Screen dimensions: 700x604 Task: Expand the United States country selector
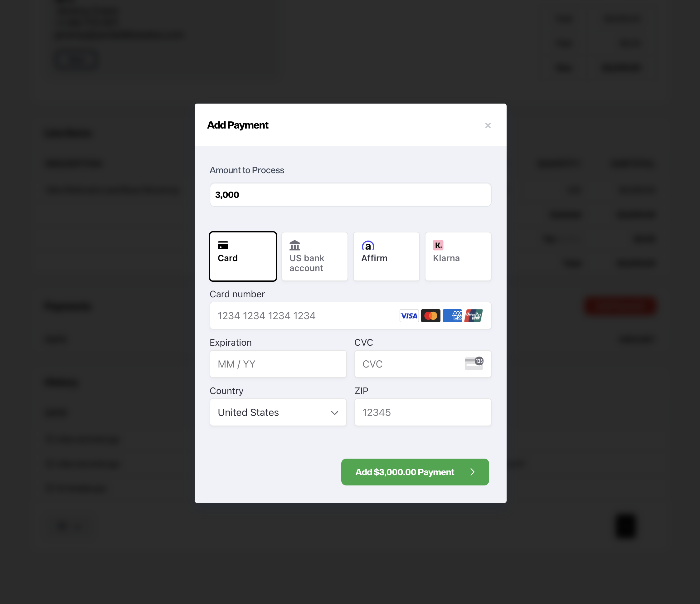coord(278,412)
